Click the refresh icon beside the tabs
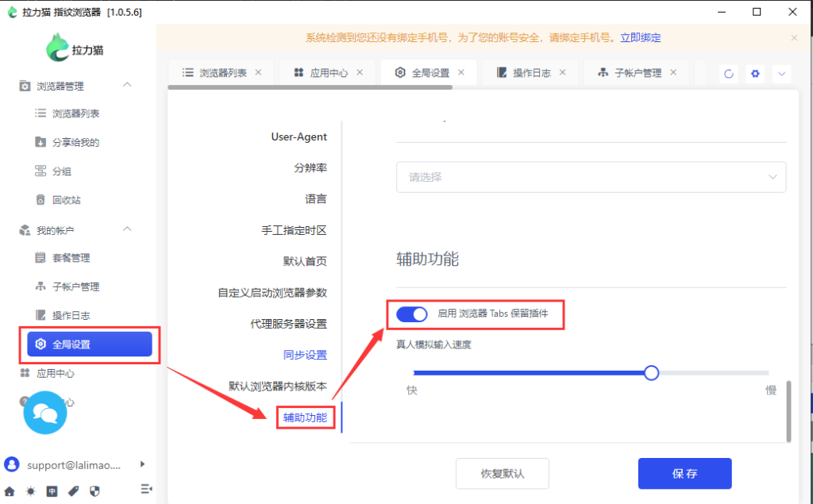The width and height of the screenshot is (813, 504). (x=729, y=74)
